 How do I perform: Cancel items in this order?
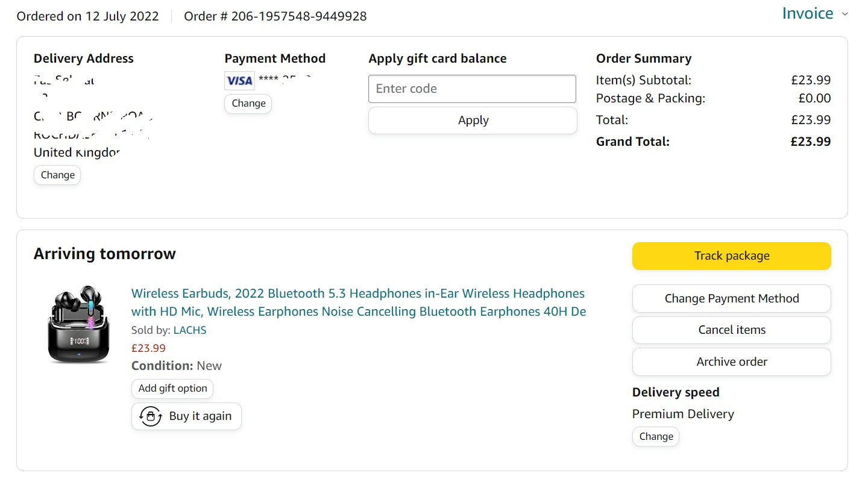731,330
